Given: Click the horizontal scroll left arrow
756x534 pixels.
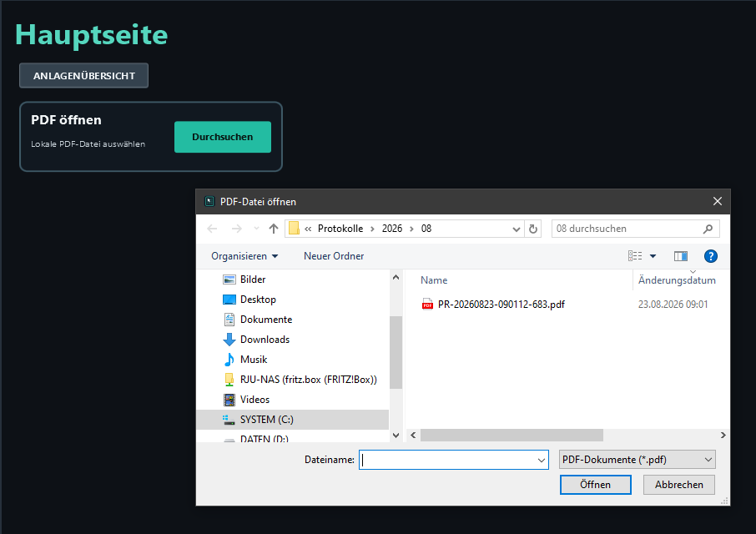Looking at the screenshot, I should pyautogui.click(x=413, y=436).
